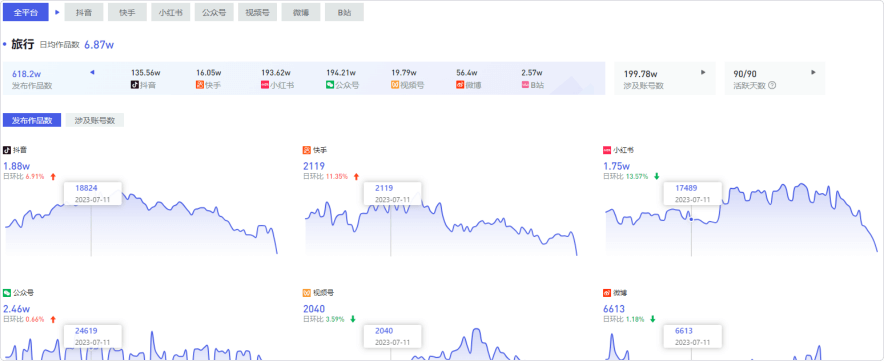Click the B站 icon in stats bar
884x361 pixels.
coord(525,85)
